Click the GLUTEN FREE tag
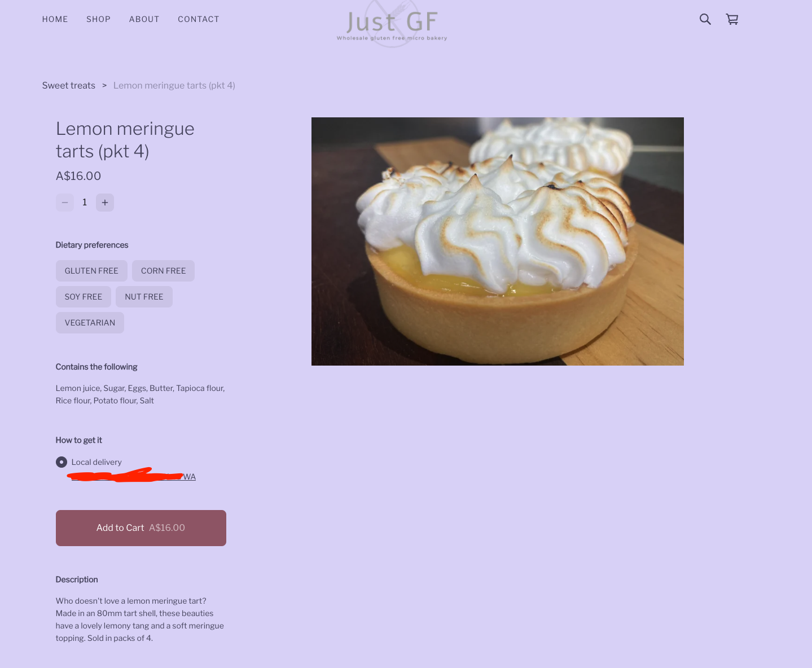812x668 pixels. (x=91, y=271)
